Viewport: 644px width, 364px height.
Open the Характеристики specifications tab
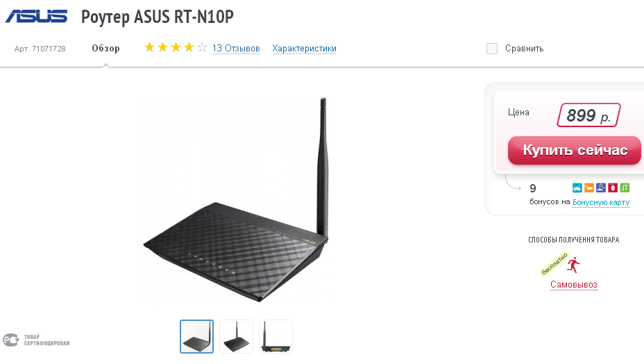coord(305,49)
